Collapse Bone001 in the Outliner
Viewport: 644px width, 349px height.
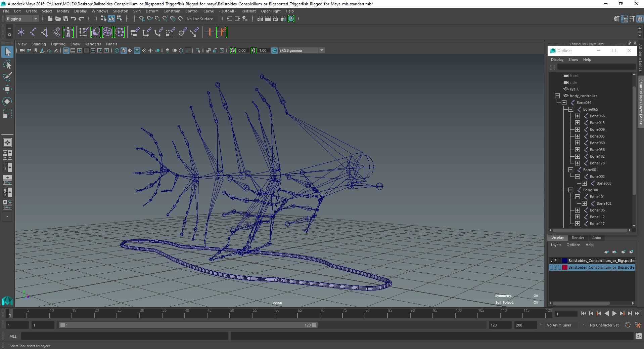pyautogui.click(x=571, y=170)
